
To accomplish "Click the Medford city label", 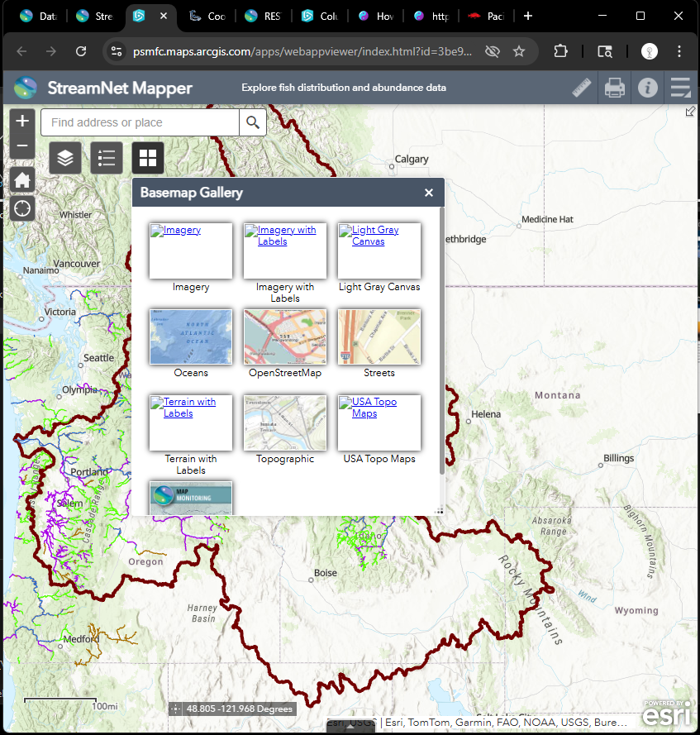I will pyautogui.click(x=82, y=639).
